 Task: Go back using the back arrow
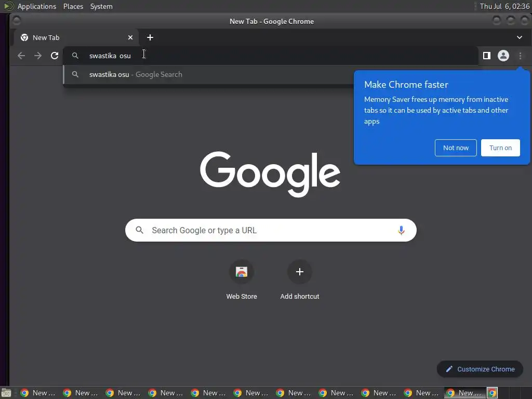[21, 56]
